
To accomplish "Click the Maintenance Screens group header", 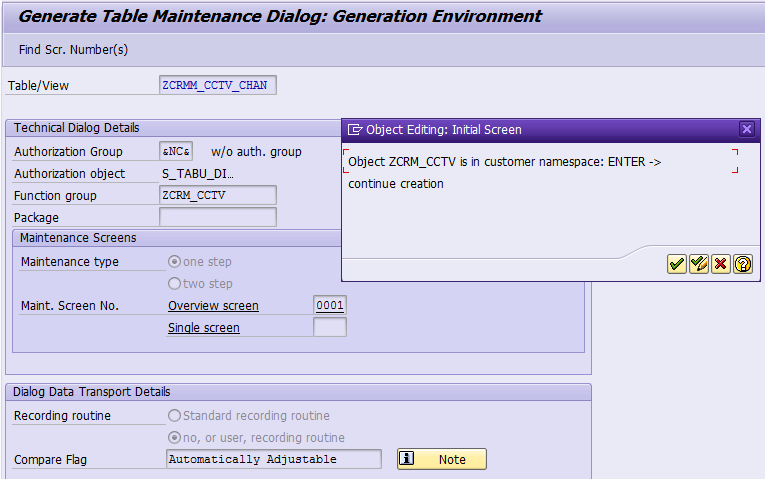I will coord(78,238).
